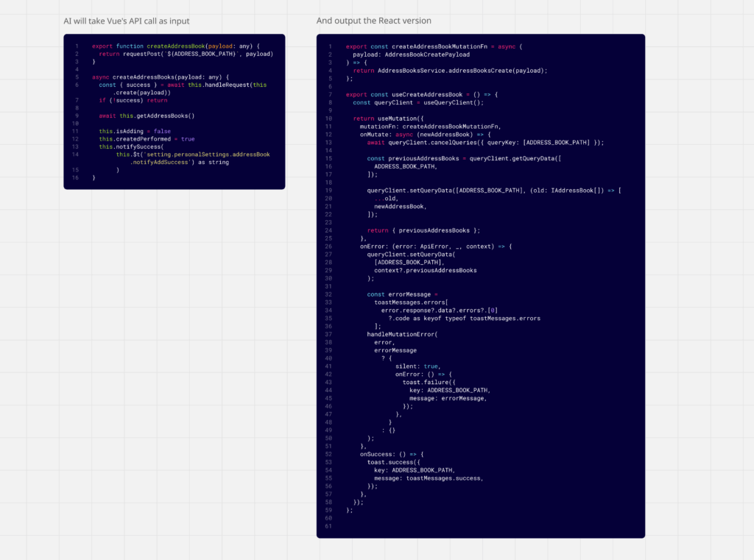Screen dimensions: 754x560
Task: Click the line "async createAddressBooks(payload: any) {"
Action: point(160,77)
